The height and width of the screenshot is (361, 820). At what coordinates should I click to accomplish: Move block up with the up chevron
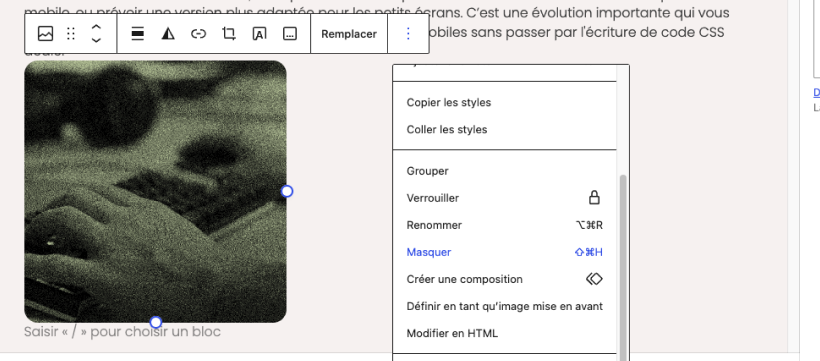96,27
